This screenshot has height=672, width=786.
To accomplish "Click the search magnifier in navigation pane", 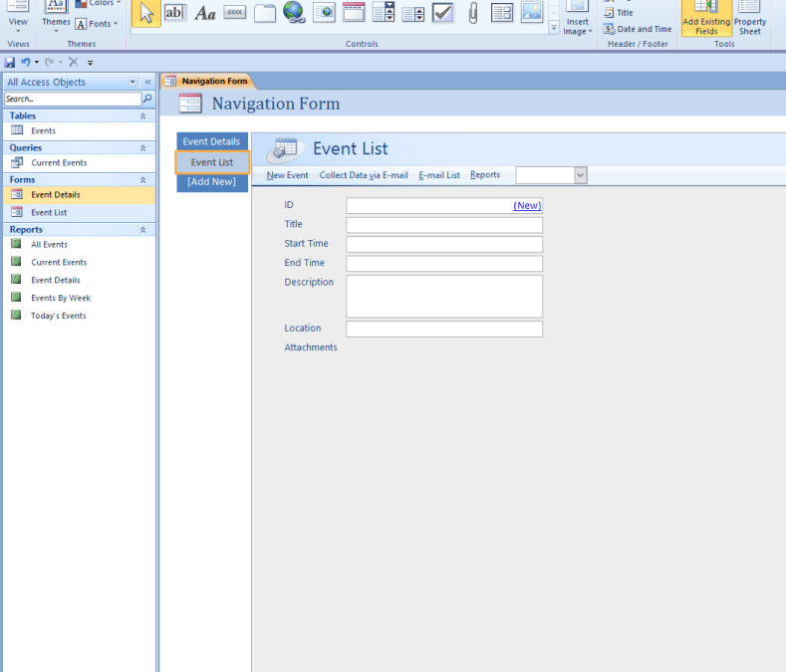I will pyautogui.click(x=148, y=99).
